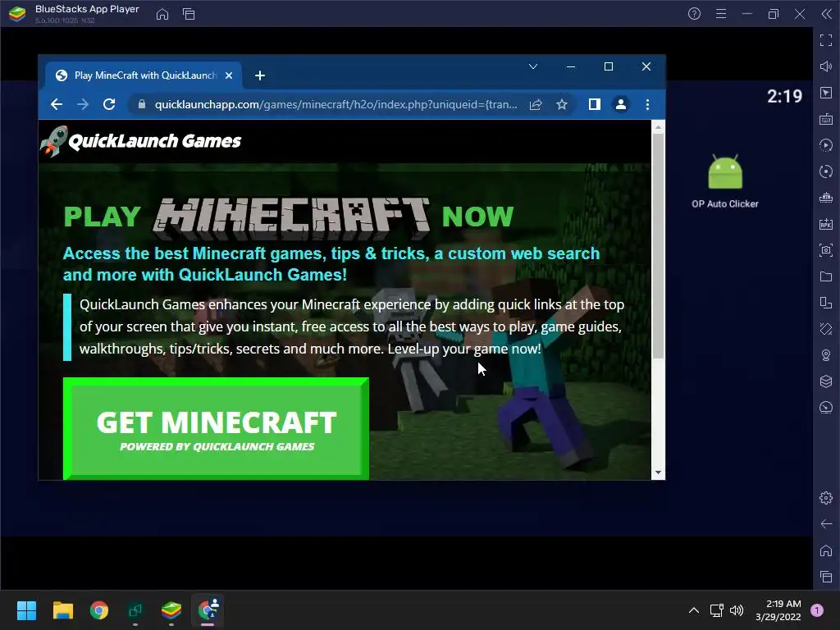Screen dimensions: 840x630
Task: Bookmark this page with star icon
Action: click(x=561, y=104)
